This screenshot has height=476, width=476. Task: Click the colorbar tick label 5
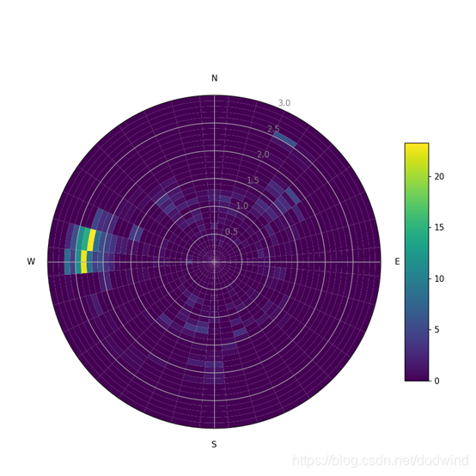coord(436,330)
